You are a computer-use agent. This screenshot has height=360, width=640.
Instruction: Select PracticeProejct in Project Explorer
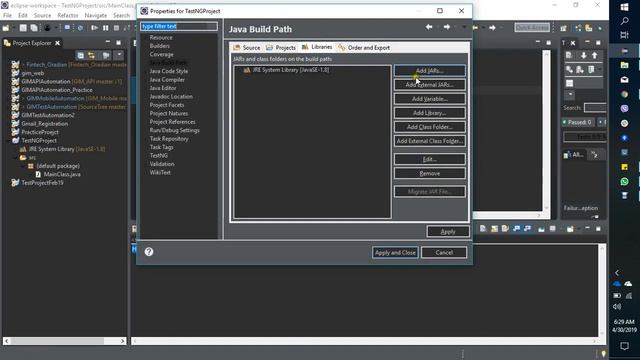tap(40, 132)
